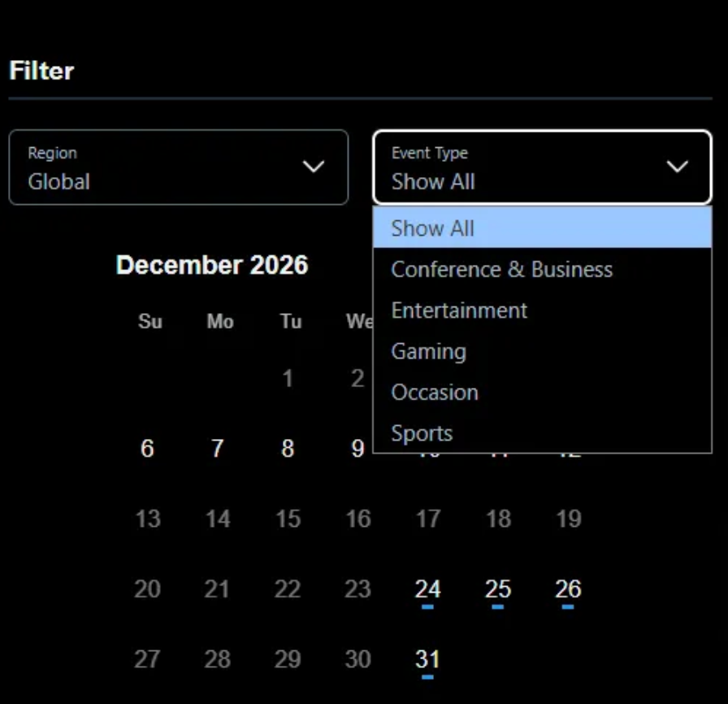Viewport: 728px width, 704px height.
Task: Select December 17 on the calendar
Action: coord(427,519)
